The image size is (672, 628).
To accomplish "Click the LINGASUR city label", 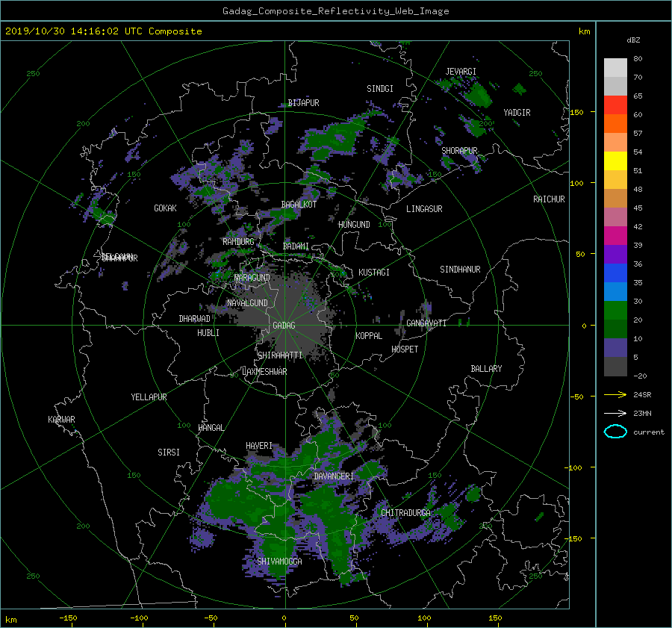I will (x=424, y=209).
